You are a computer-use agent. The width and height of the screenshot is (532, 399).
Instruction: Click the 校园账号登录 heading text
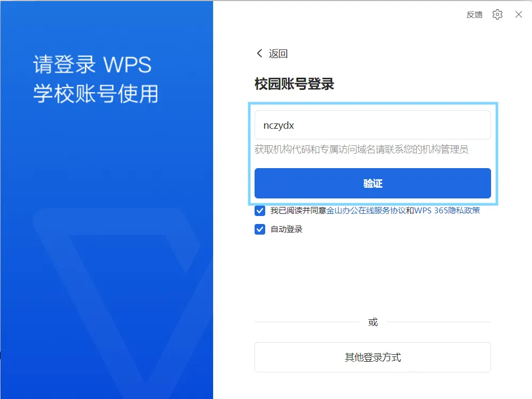point(294,84)
